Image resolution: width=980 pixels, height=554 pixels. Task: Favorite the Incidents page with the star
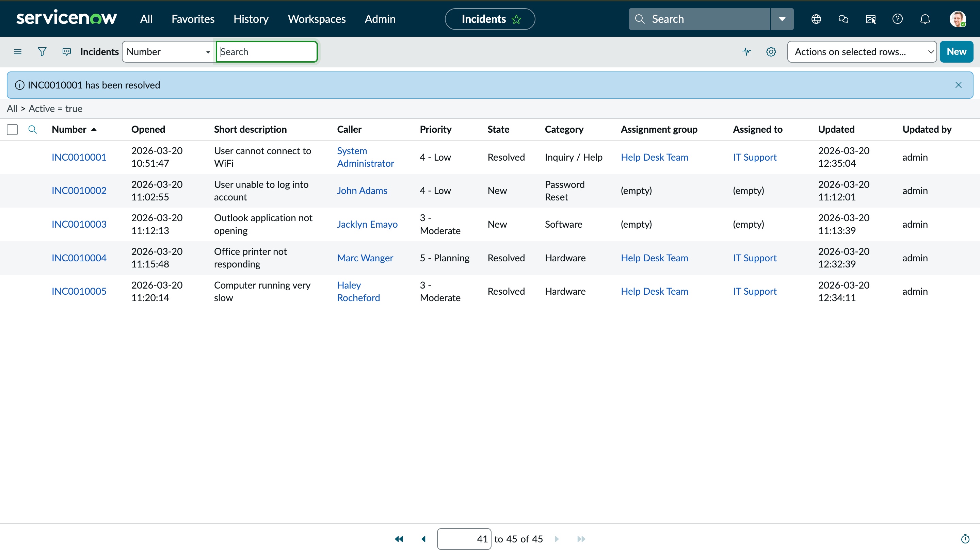[516, 19]
